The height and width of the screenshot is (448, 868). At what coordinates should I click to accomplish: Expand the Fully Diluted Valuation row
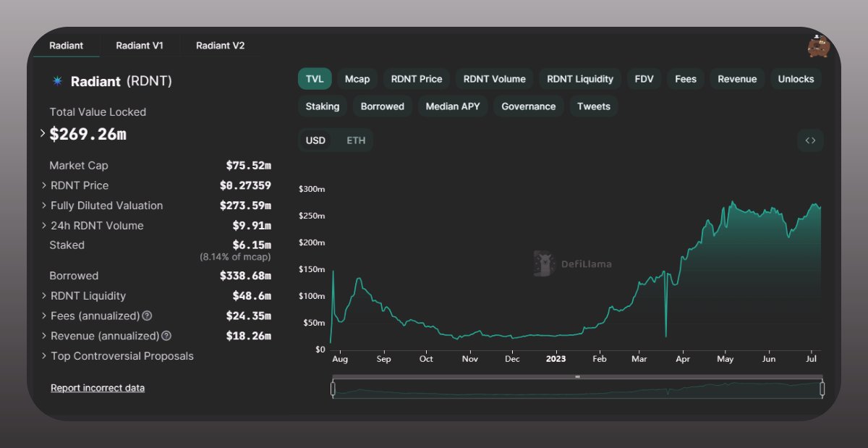[x=44, y=206]
